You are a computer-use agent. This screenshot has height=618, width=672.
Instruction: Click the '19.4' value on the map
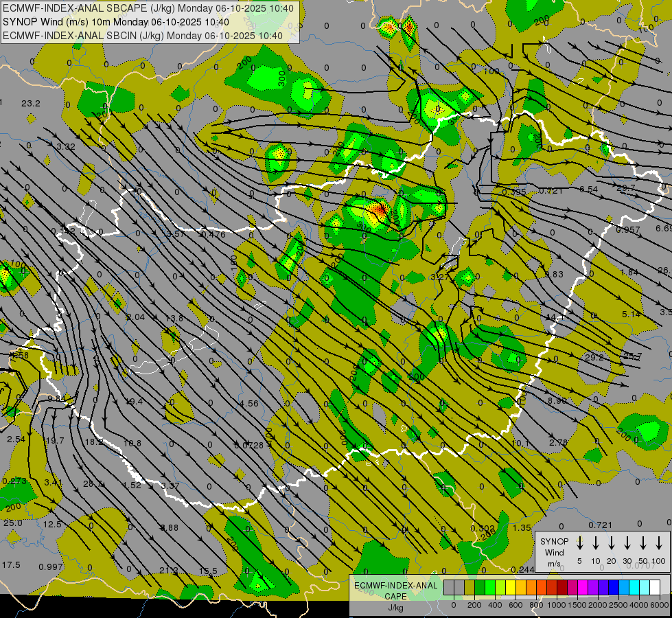click(134, 402)
